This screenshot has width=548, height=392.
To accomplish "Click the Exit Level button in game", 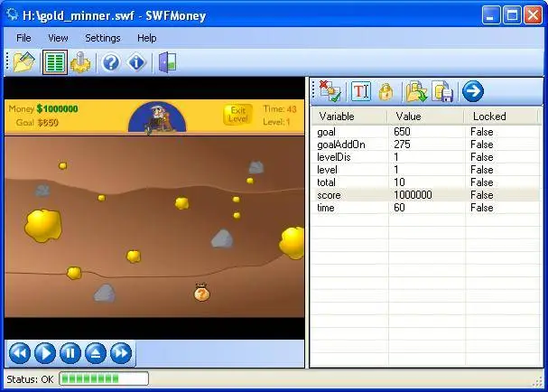I will pyautogui.click(x=237, y=115).
